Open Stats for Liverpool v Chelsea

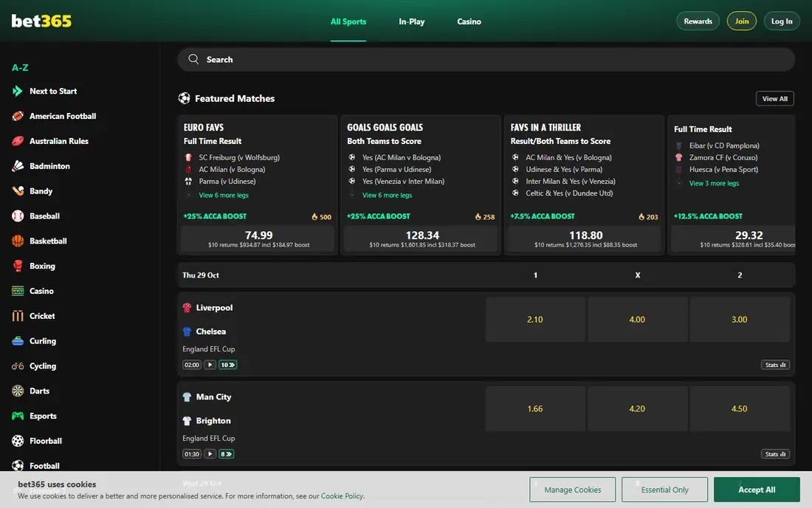pyautogui.click(x=775, y=365)
